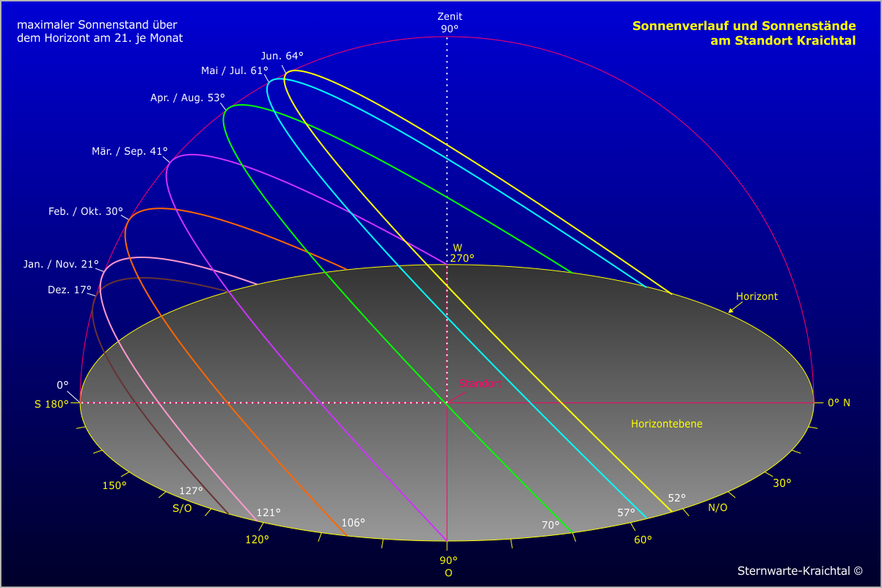Viewport: 882px width, 588px height.
Task: Select the 'Dez. 17°' label
Action: (70, 290)
